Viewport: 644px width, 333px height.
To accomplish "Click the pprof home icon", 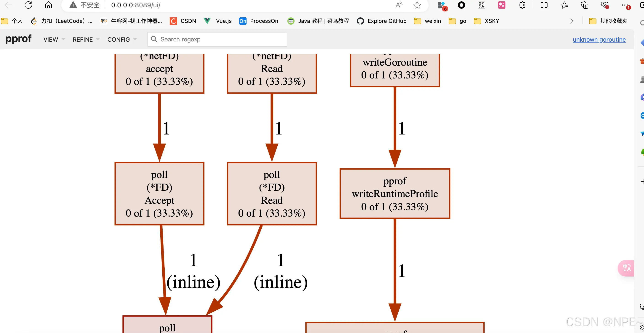I will [x=19, y=39].
